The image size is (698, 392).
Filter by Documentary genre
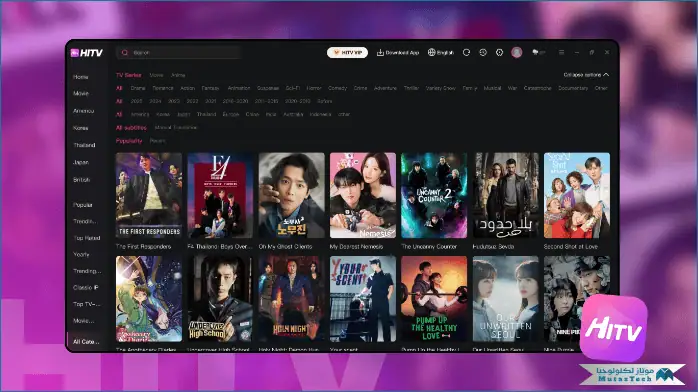[x=573, y=88]
